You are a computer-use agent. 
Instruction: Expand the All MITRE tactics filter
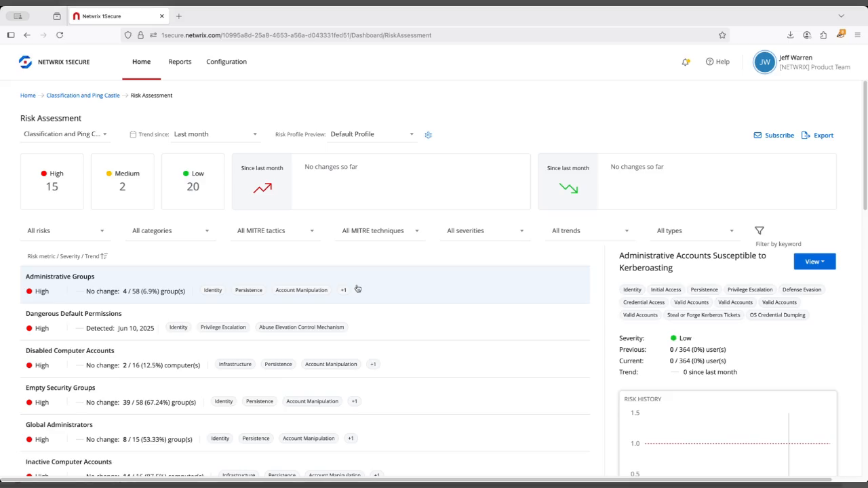pos(275,230)
